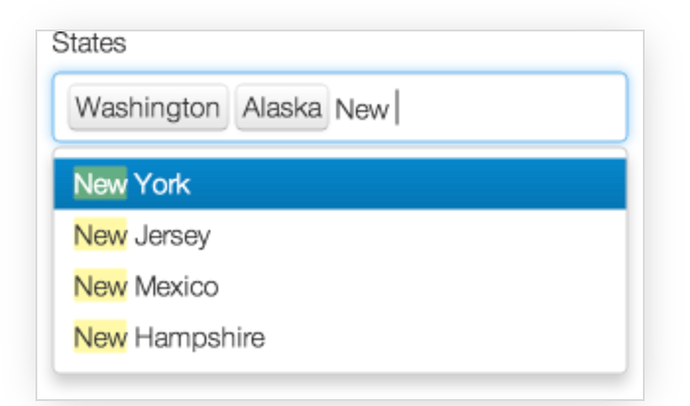
Task: Click the word "Hampshire" in the suggestions
Action: click(x=200, y=339)
